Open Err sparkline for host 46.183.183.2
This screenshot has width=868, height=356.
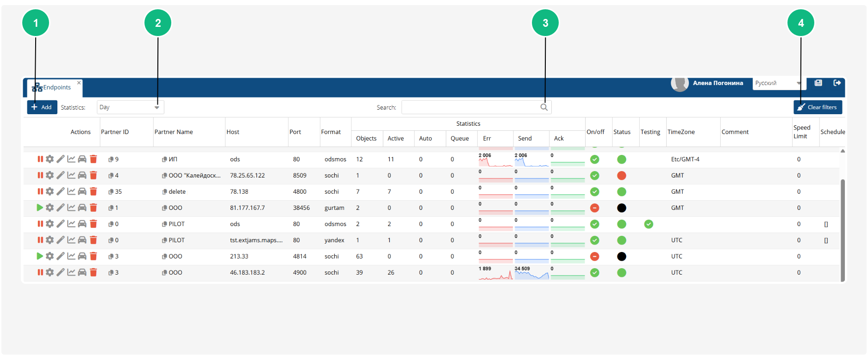(495, 273)
